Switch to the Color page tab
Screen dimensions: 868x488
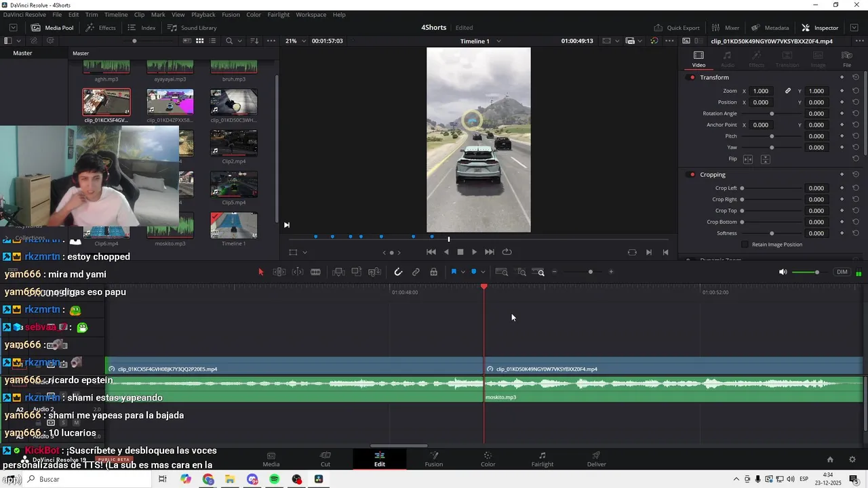click(x=488, y=459)
